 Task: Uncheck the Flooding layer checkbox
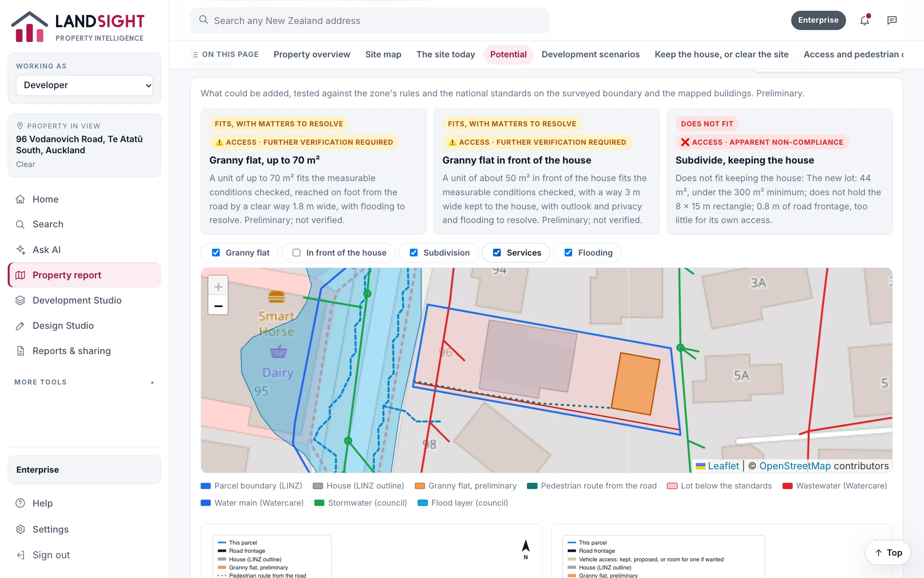coord(569,253)
